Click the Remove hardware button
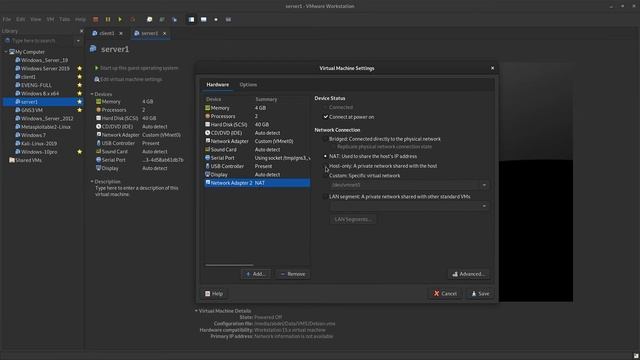Viewport: 640px width, 360px height. [x=293, y=274]
